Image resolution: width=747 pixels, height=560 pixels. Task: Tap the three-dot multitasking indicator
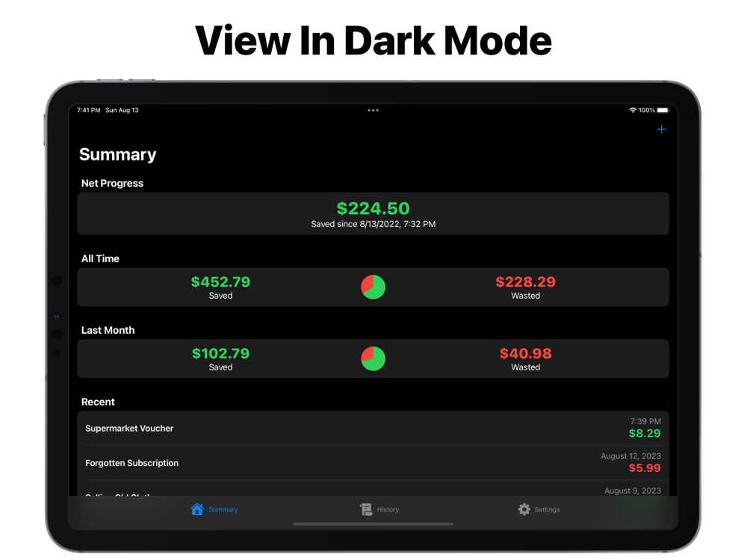(x=373, y=110)
